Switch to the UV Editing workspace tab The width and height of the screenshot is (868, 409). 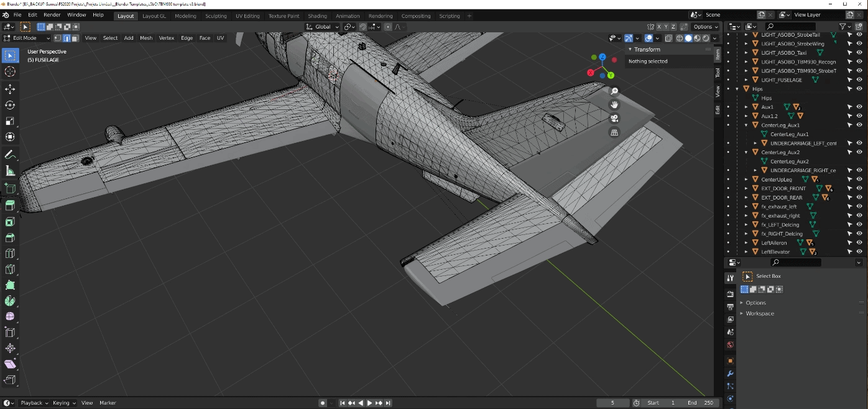(x=247, y=16)
